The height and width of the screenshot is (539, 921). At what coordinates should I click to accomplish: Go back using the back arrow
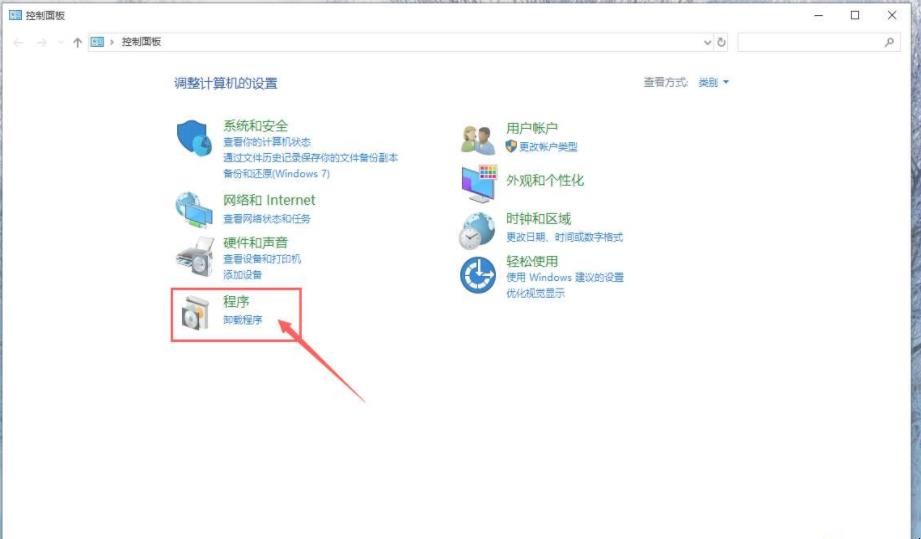[18, 42]
